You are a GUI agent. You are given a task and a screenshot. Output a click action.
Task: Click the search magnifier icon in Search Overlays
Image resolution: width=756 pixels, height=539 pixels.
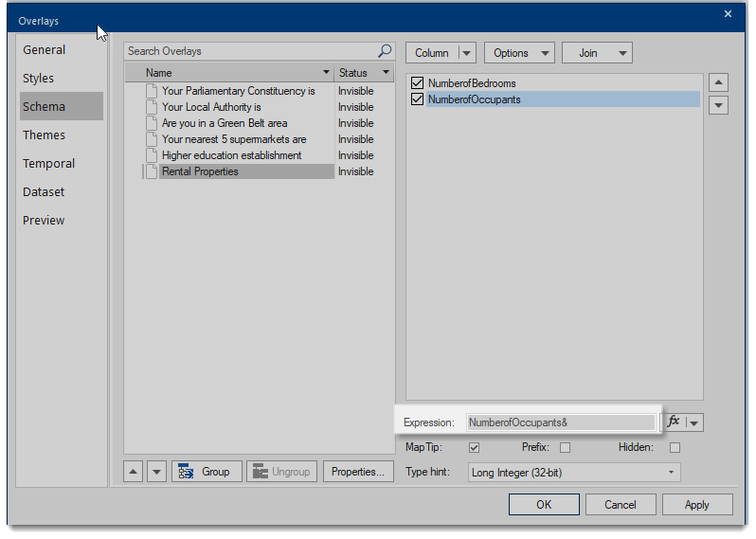pyautogui.click(x=385, y=51)
